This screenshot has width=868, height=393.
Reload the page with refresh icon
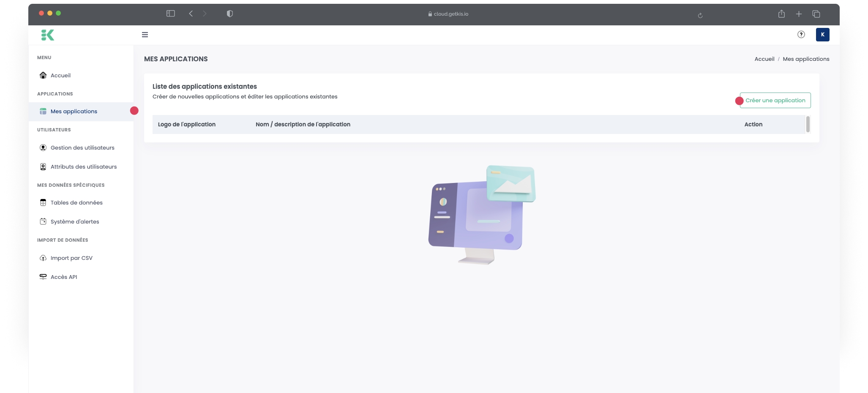point(700,15)
